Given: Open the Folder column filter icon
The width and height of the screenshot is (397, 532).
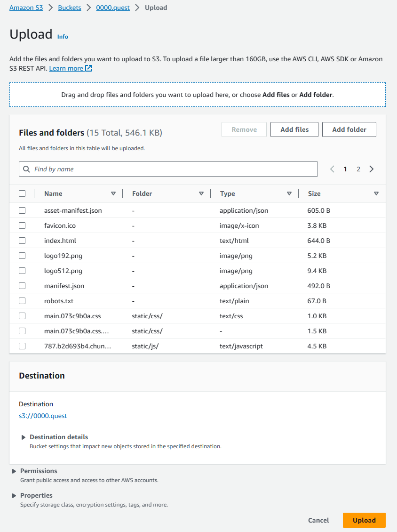Looking at the screenshot, I should (201, 193).
